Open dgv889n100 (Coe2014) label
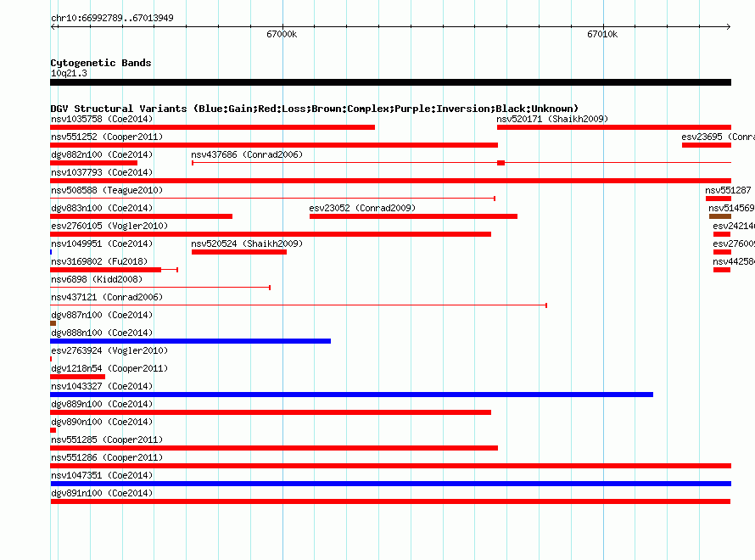 tap(102, 404)
